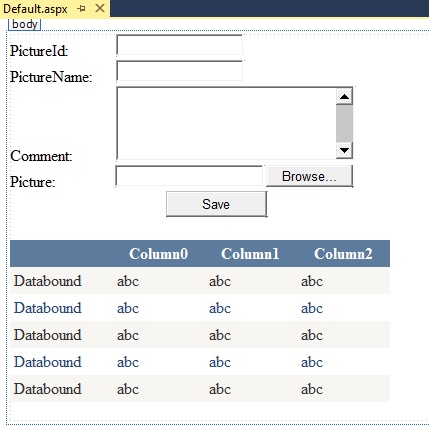Click the PictureId text box
429x426 pixels.
pos(180,45)
